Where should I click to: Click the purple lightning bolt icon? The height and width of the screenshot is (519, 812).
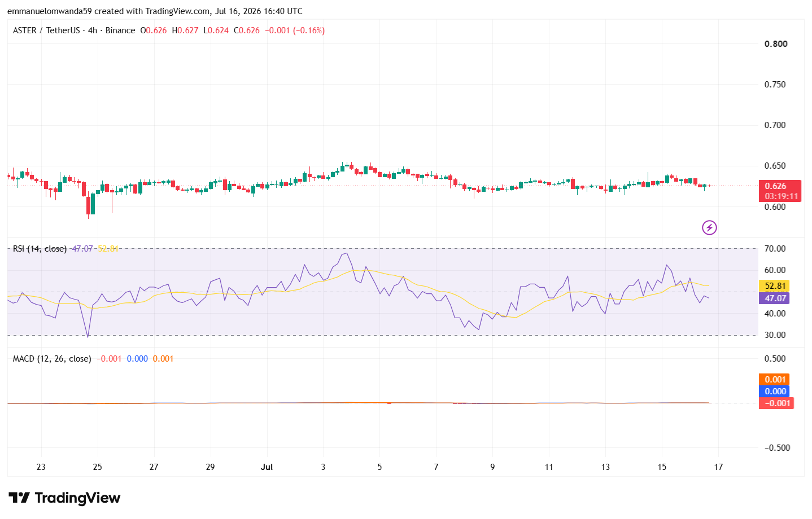[709, 227]
